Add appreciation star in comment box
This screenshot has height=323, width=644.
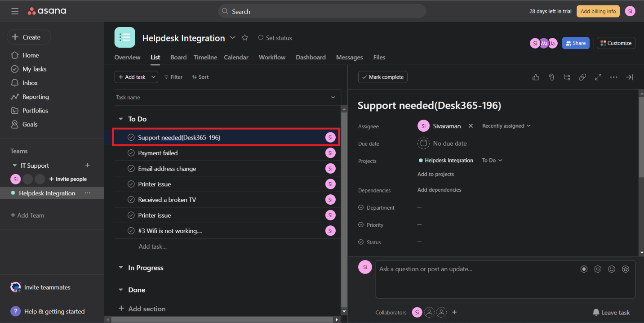[626, 269]
